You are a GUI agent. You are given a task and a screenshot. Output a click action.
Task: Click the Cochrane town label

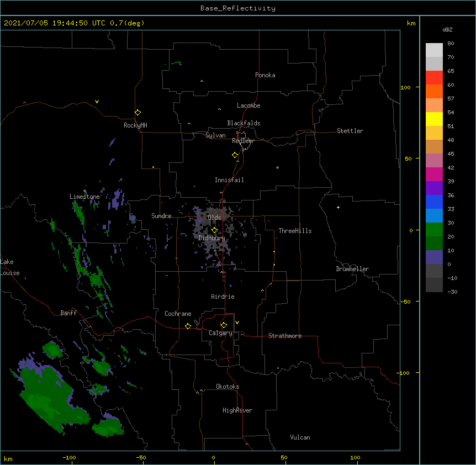pos(178,314)
